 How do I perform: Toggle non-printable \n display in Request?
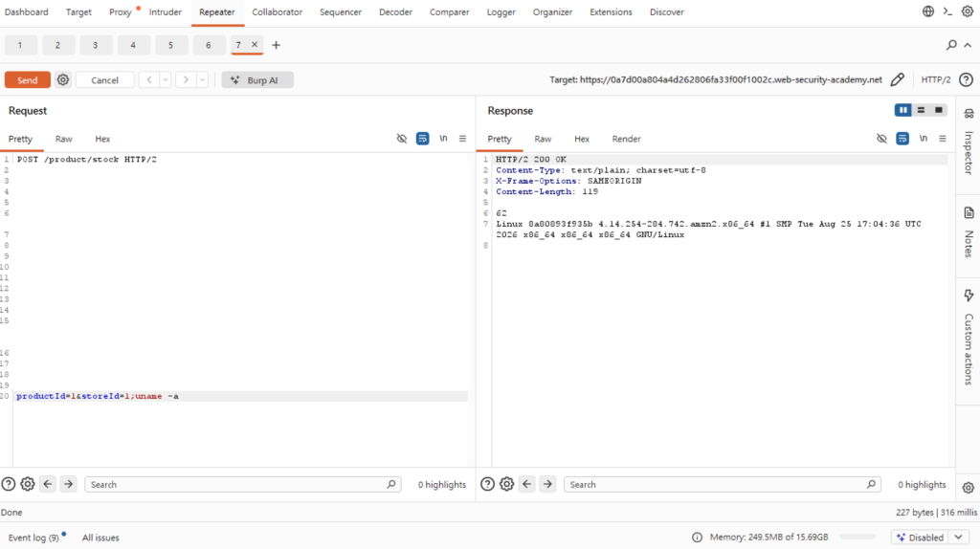coord(443,138)
